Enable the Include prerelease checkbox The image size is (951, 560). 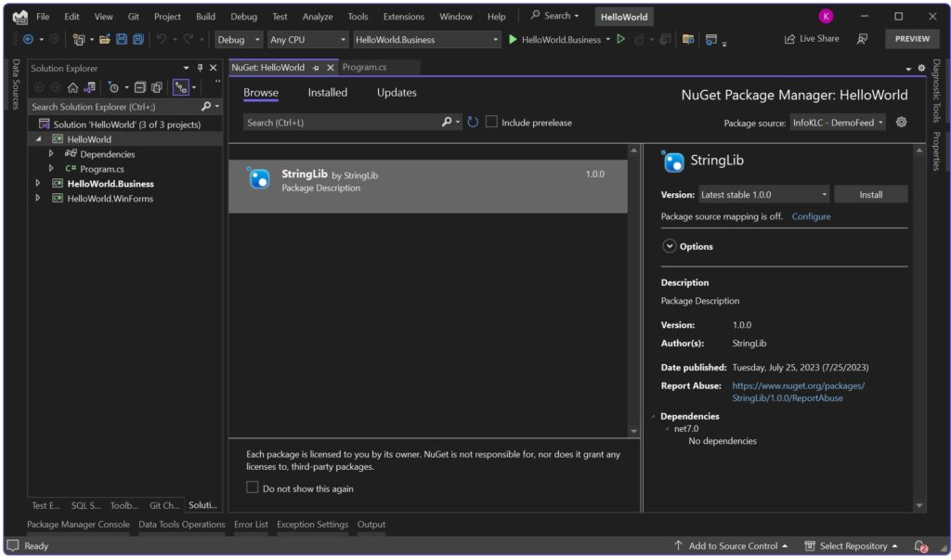[491, 122]
